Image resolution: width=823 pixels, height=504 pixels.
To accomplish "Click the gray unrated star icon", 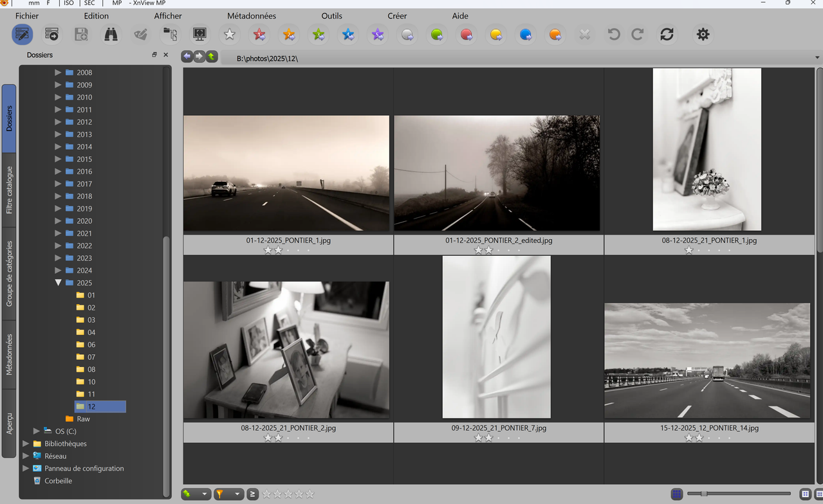I will coord(229,34).
